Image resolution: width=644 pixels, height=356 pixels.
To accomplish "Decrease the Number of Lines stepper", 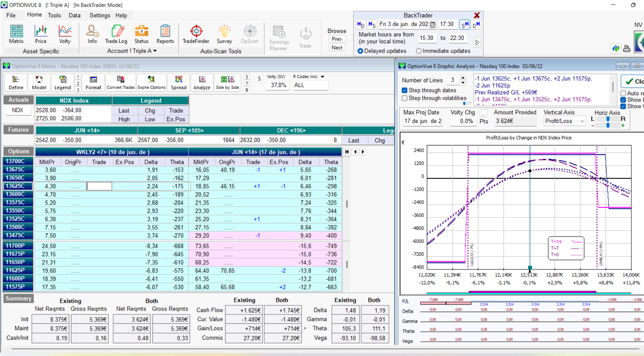I will [x=463, y=82].
